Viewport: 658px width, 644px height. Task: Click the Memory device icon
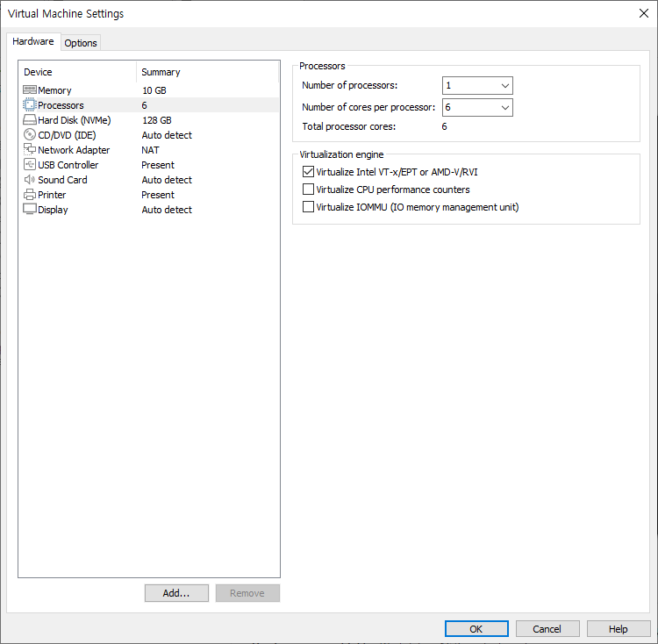[x=29, y=89]
